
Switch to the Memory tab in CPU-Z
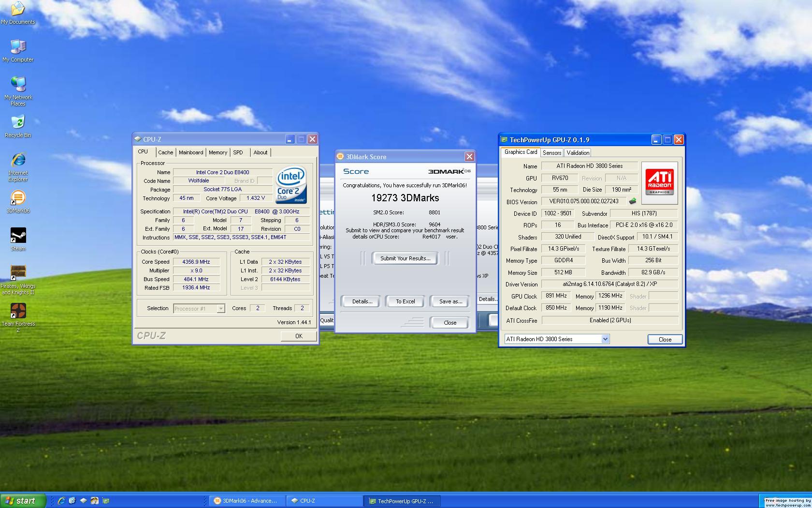[x=218, y=152]
